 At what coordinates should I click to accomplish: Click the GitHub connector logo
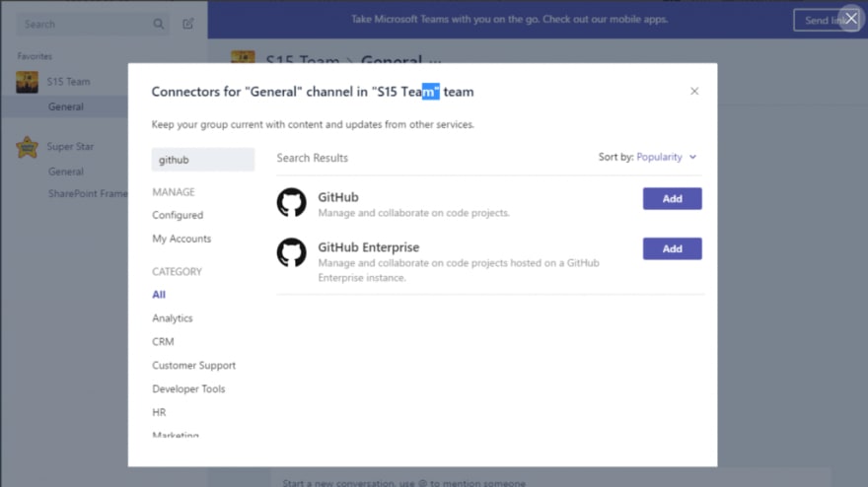292,202
